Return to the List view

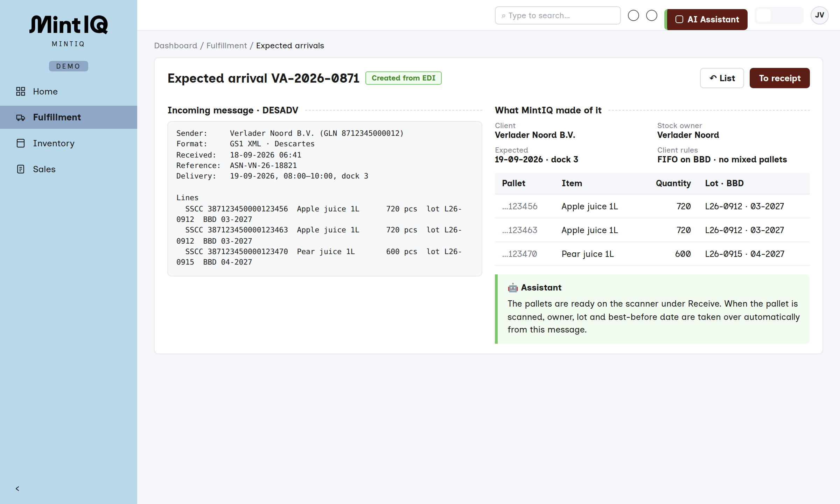coord(722,78)
